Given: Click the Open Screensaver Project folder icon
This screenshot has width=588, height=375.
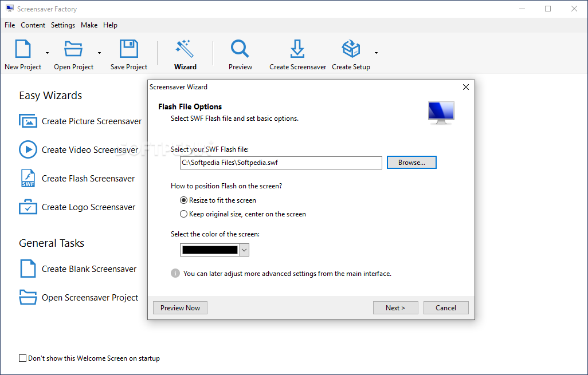Looking at the screenshot, I should 28,297.
